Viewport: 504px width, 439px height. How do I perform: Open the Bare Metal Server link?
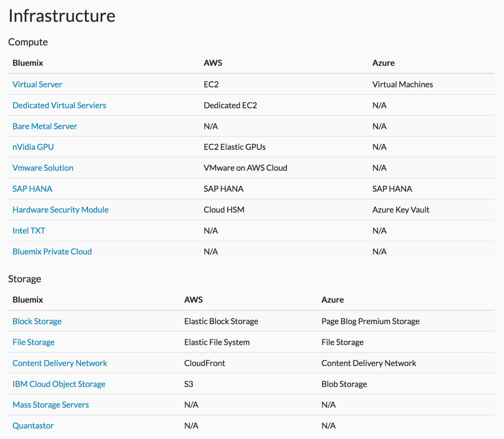coord(45,126)
